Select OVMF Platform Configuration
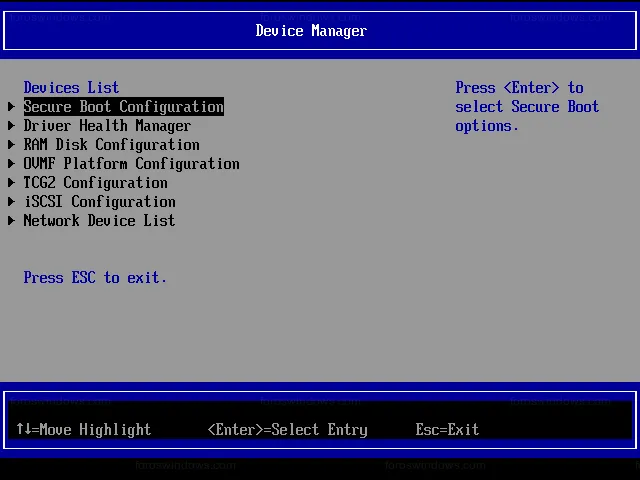 click(x=131, y=164)
